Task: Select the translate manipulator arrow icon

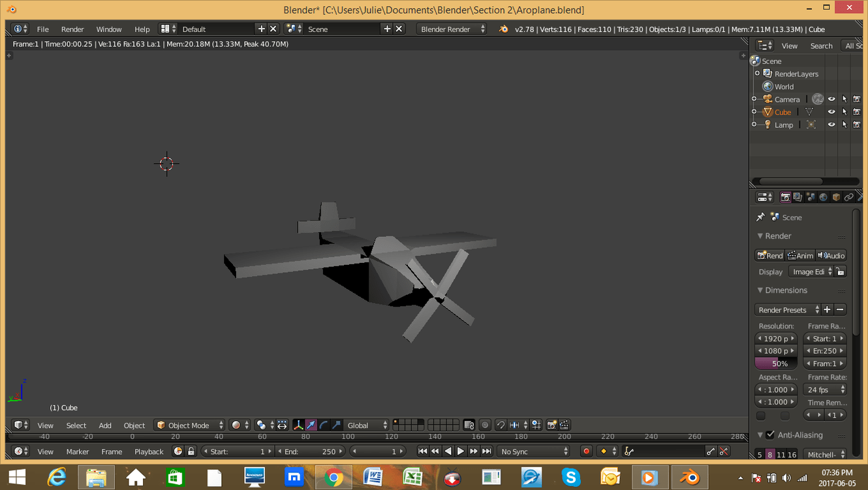Action: [x=311, y=425]
